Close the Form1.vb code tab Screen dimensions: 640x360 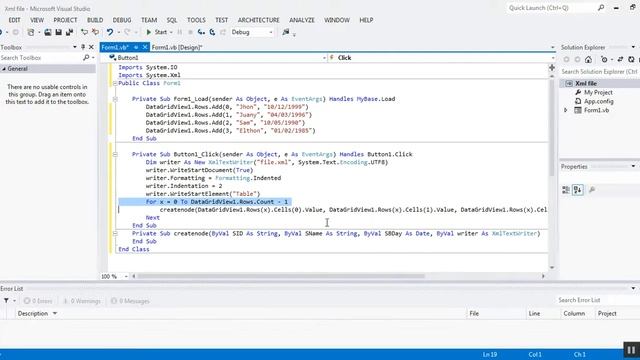144,47
